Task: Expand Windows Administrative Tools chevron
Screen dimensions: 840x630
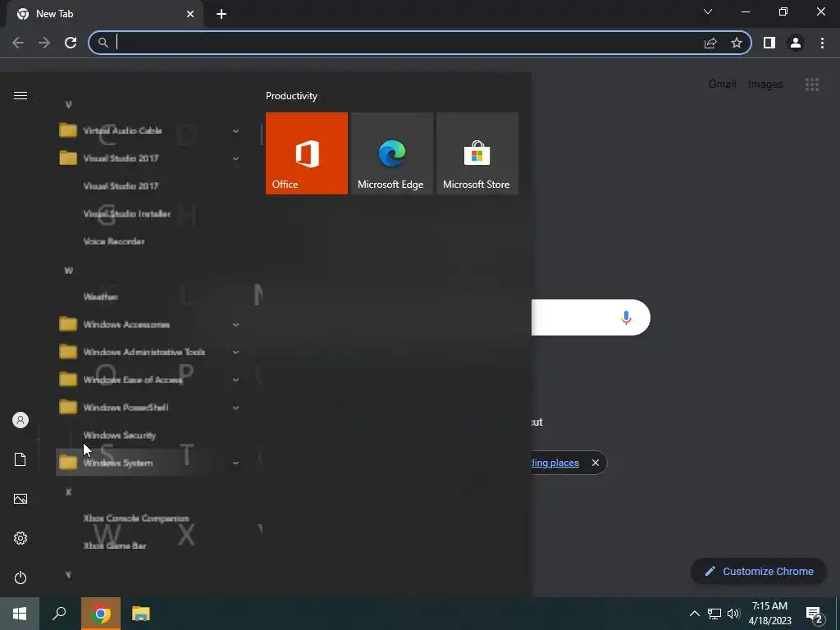Action: click(235, 353)
